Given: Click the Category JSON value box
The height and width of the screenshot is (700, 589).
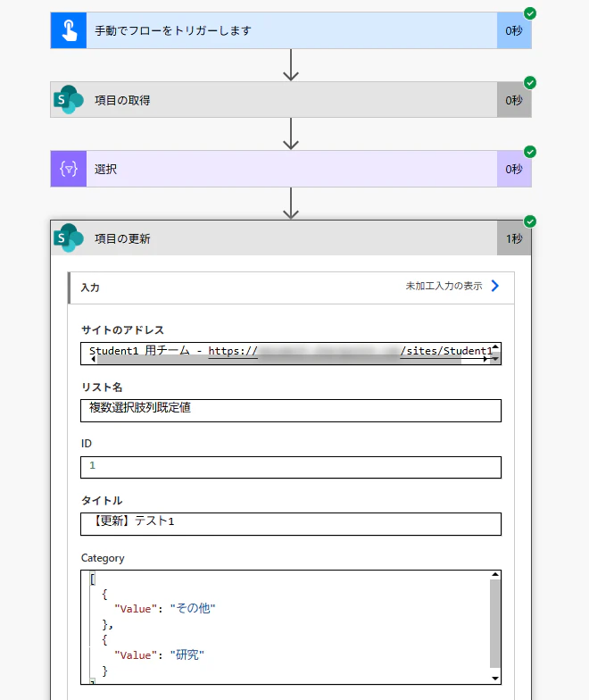Looking at the screenshot, I should pos(291,627).
